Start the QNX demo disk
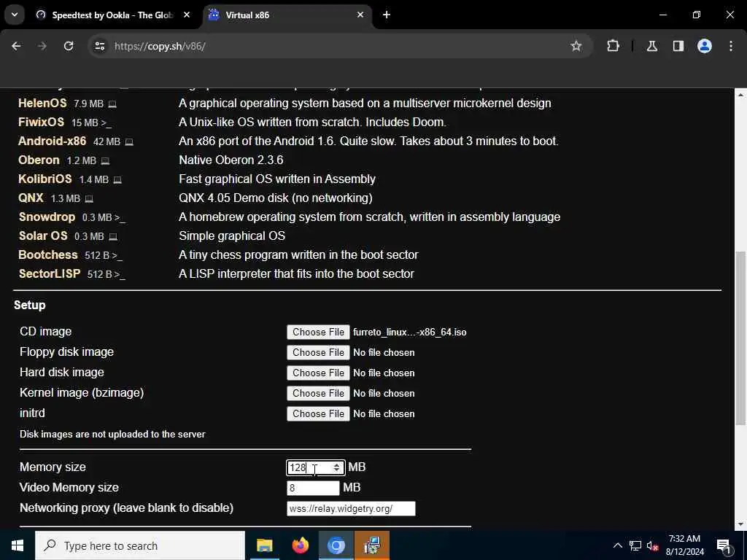 pyautogui.click(x=31, y=198)
